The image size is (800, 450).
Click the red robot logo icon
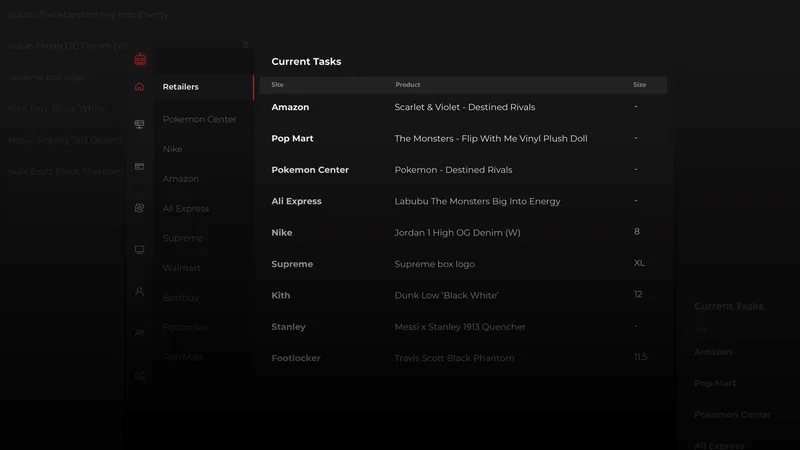(140, 59)
